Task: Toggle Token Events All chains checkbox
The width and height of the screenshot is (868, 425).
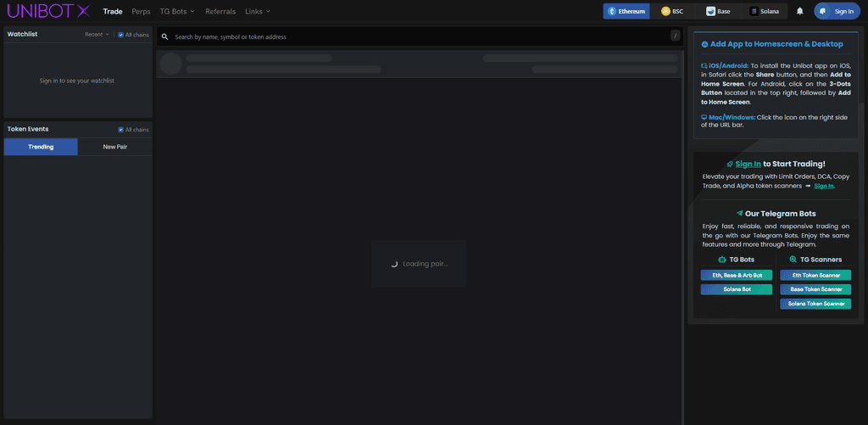Action: pyautogui.click(x=120, y=130)
